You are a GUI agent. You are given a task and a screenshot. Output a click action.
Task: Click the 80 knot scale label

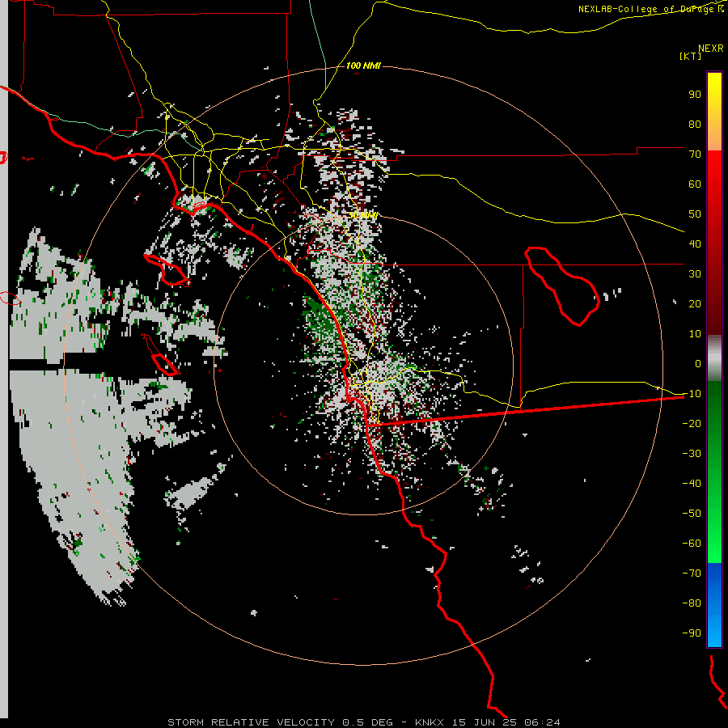(695, 125)
